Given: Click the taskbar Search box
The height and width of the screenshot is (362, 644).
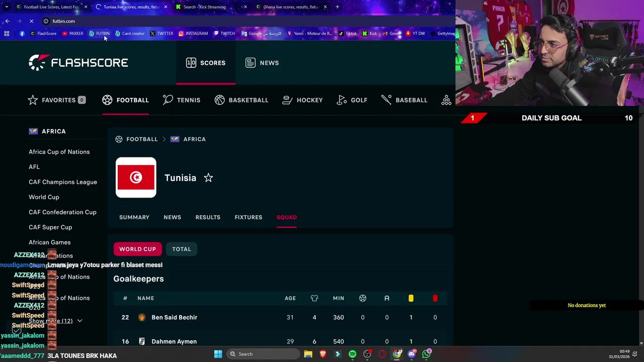Looking at the screenshot, I should click(262, 354).
